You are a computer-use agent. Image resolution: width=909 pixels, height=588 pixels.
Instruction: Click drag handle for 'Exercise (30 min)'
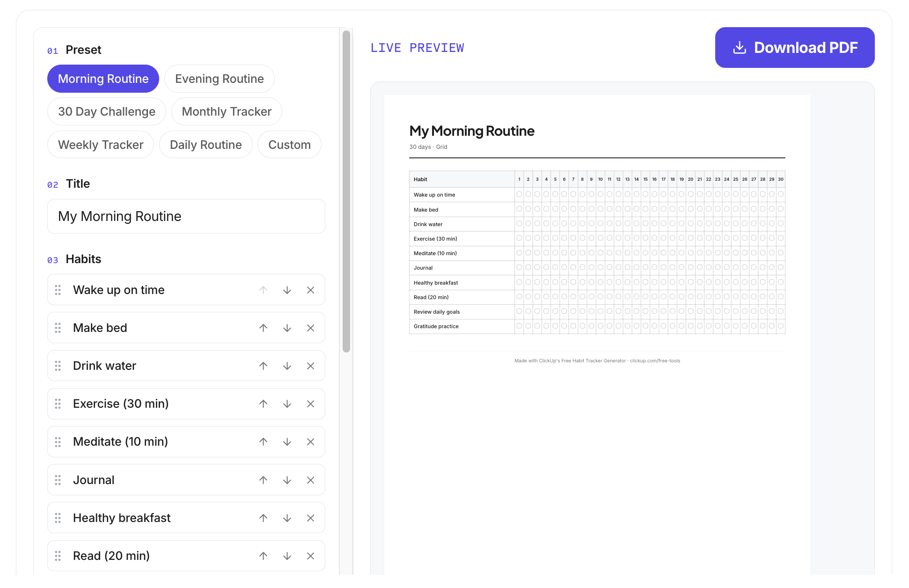58,404
